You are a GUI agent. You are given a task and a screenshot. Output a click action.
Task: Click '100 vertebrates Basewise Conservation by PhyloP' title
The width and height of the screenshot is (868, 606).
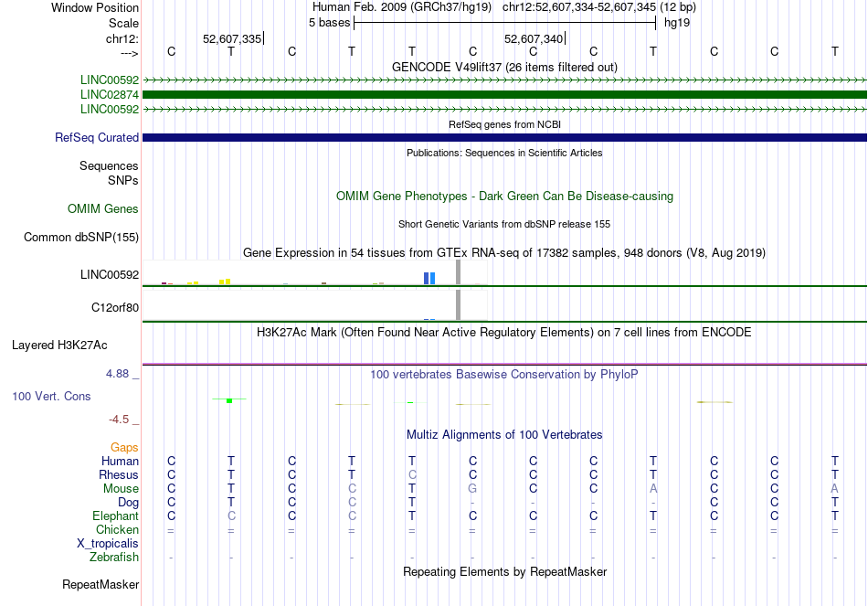[x=504, y=375]
